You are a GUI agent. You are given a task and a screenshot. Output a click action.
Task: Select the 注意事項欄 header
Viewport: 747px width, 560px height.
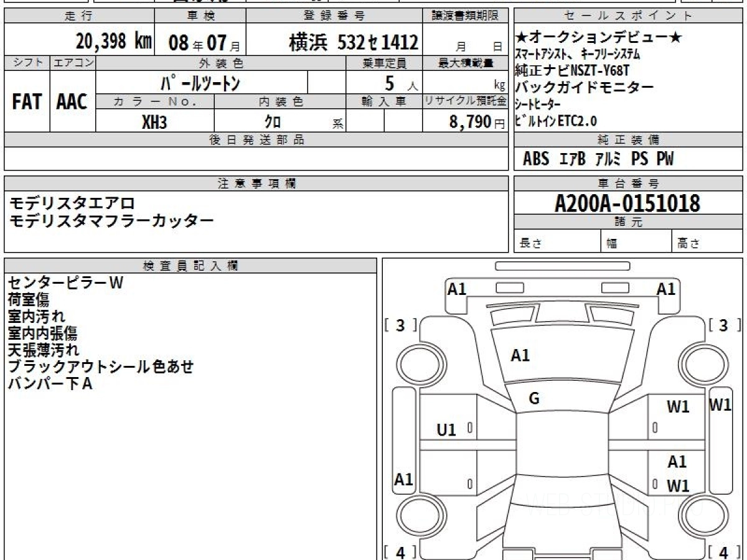[256, 184]
